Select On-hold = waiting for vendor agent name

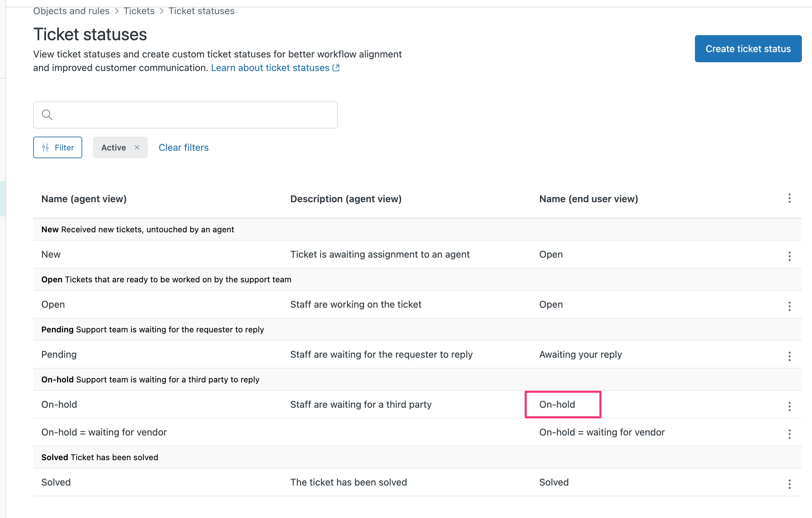pos(104,432)
